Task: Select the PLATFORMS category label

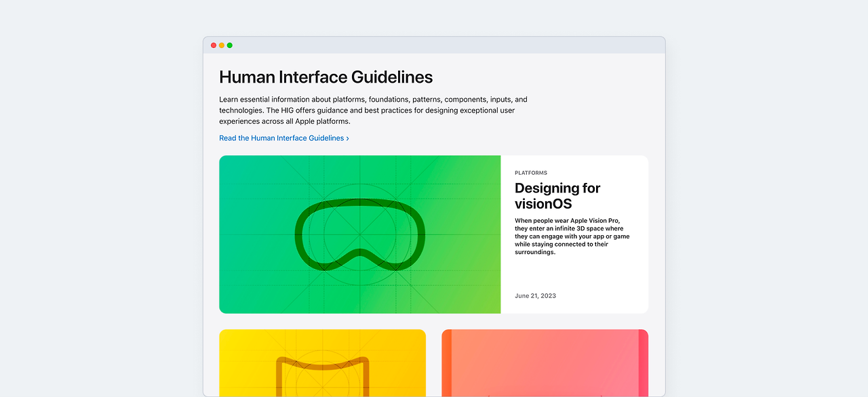Action: pos(531,173)
